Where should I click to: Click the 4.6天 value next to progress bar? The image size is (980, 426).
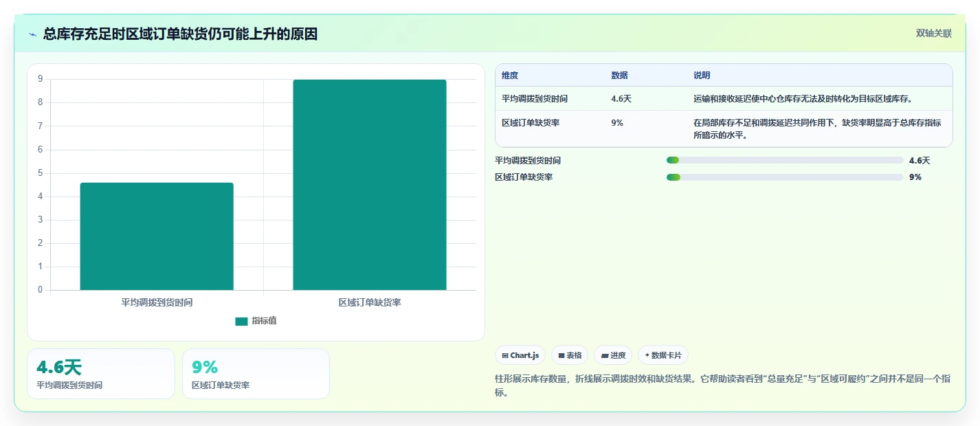[x=920, y=161]
